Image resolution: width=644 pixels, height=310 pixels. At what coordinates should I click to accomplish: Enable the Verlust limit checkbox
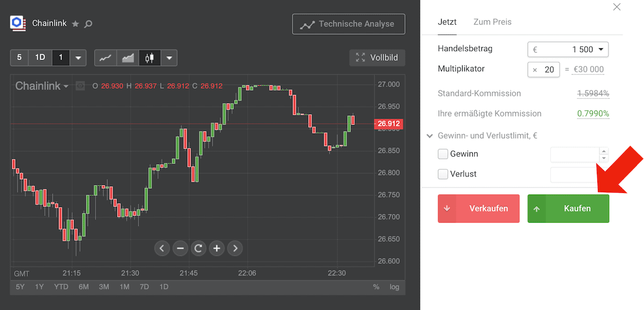click(x=443, y=174)
